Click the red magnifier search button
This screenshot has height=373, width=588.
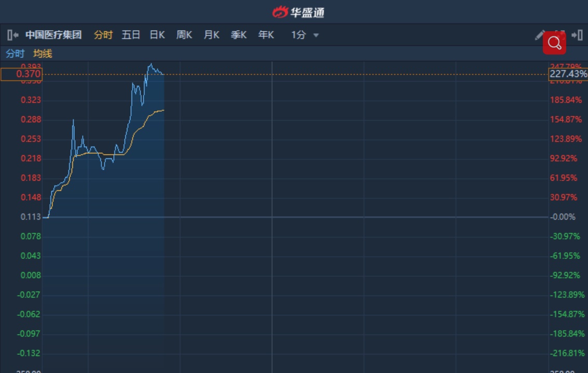tap(554, 43)
